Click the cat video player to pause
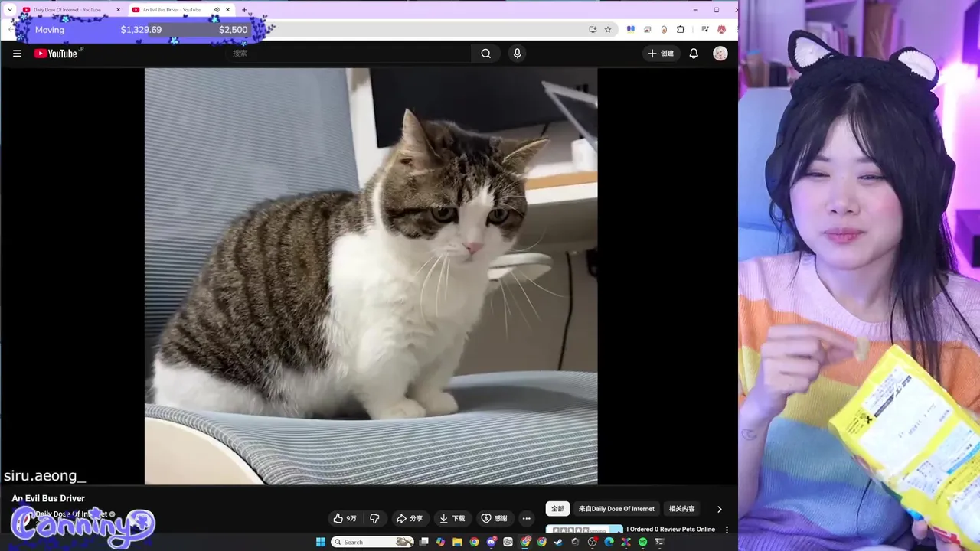The height and width of the screenshot is (551, 980). [371, 276]
